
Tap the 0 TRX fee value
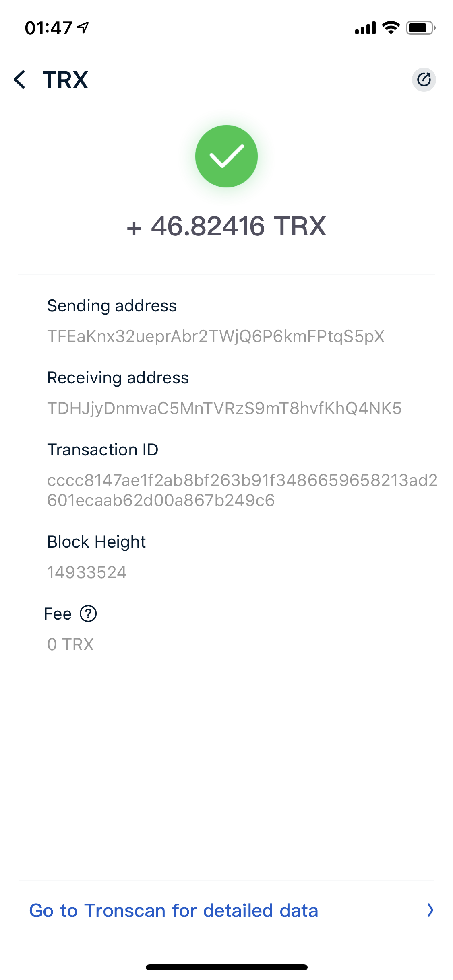70,644
